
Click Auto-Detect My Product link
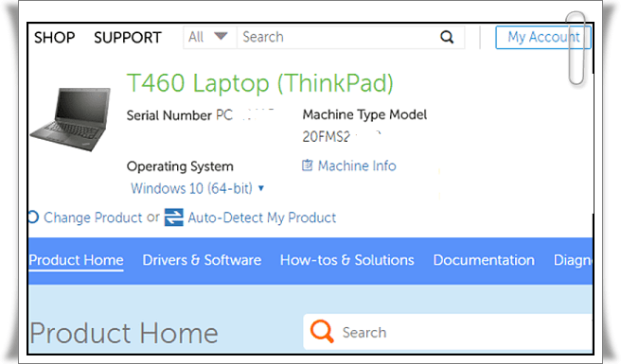coord(262,217)
